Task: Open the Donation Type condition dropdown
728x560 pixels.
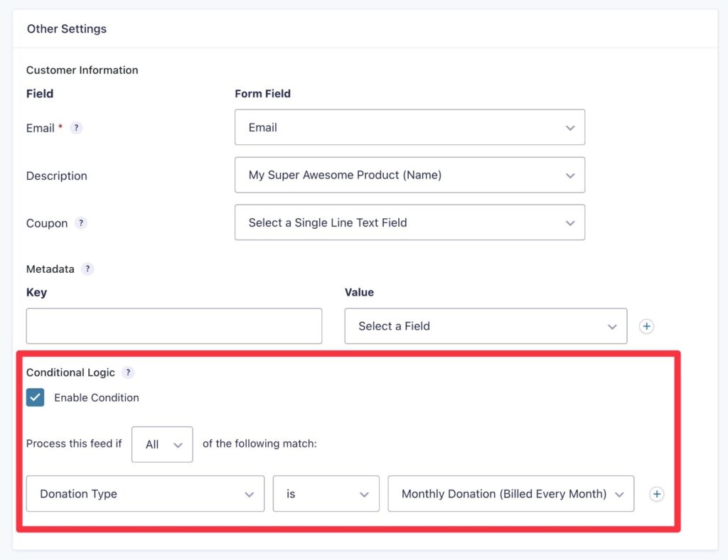Action: point(145,494)
